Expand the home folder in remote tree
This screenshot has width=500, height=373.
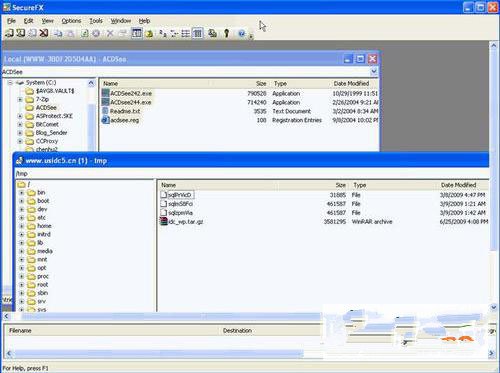[22, 226]
